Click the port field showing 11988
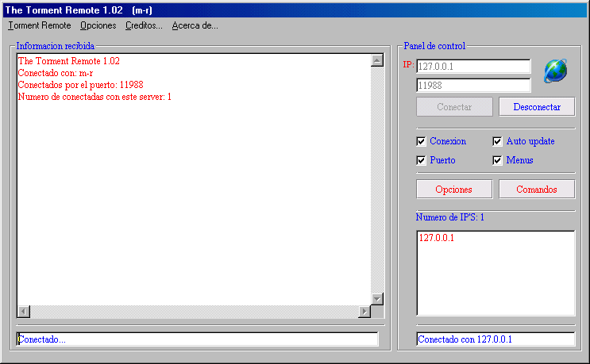Image resolution: width=590 pixels, height=364 pixels. click(x=473, y=86)
